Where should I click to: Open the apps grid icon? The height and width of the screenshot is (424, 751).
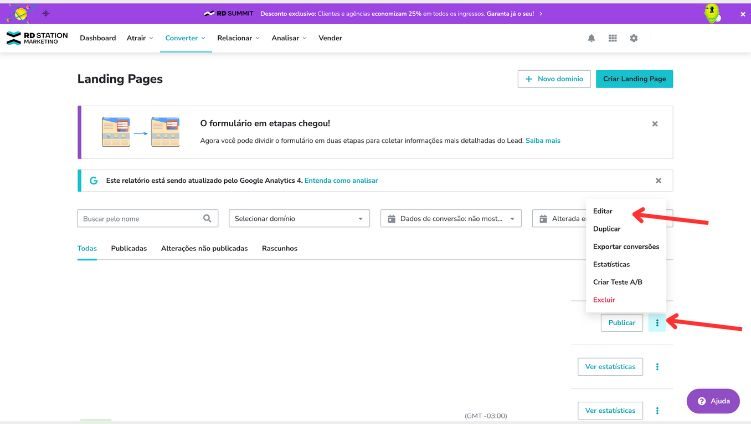pyautogui.click(x=613, y=38)
